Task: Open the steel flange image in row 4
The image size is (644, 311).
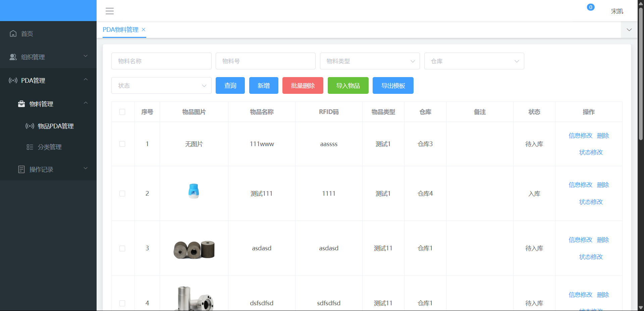Action: pos(194,298)
